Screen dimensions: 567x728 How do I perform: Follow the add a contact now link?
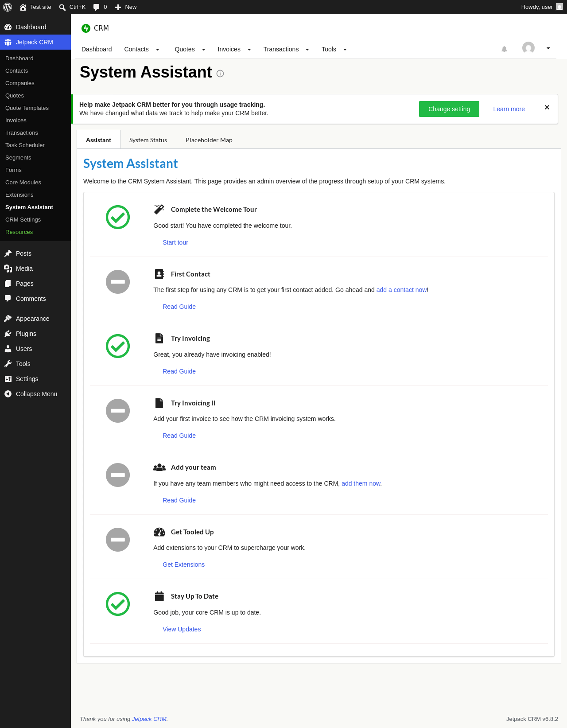(x=402, y=290)
